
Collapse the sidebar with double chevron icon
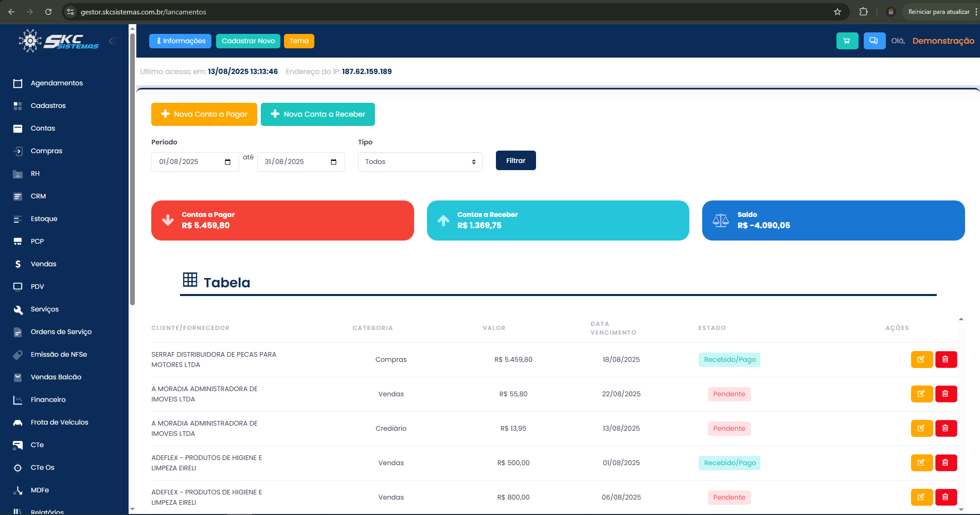pyautogui.click(x=113, y=41)
